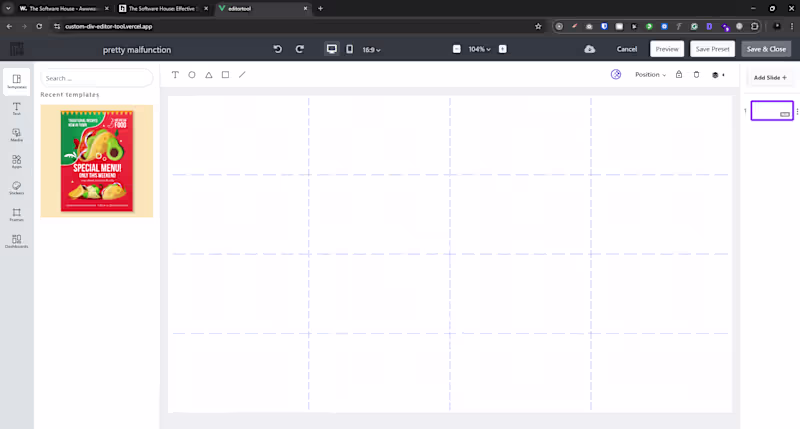Switch to desktop view mode
800x429 pixels.
click(332, 49)
